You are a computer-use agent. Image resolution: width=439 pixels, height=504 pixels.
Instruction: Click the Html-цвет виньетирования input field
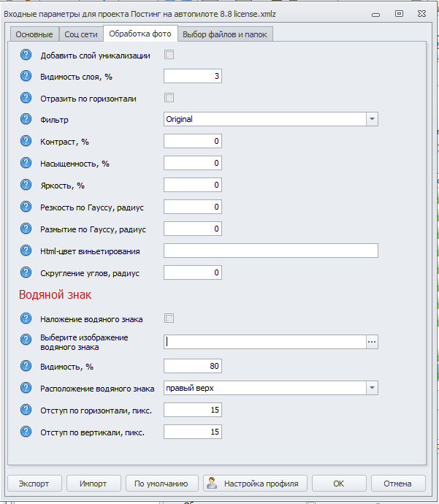(x=270, y=251)
